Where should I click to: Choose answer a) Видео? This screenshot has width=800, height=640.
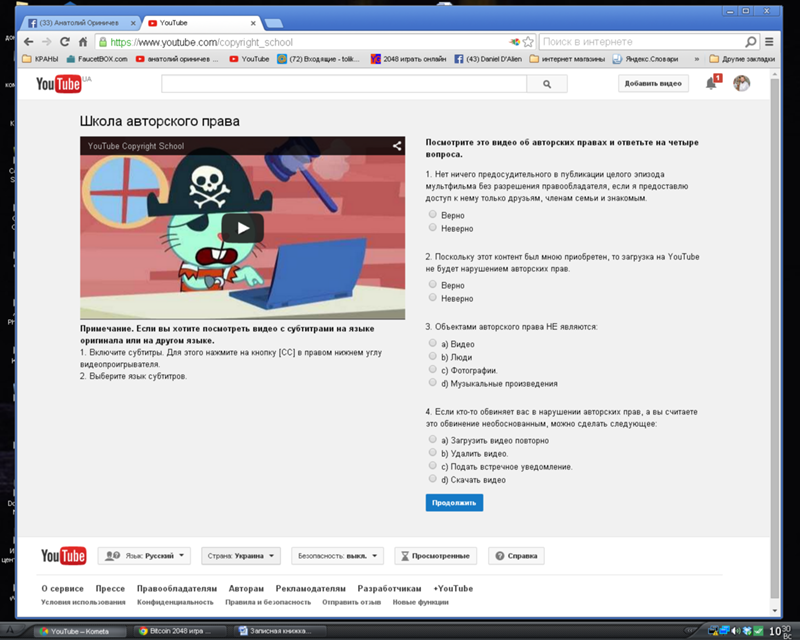(x=433, y=343)
